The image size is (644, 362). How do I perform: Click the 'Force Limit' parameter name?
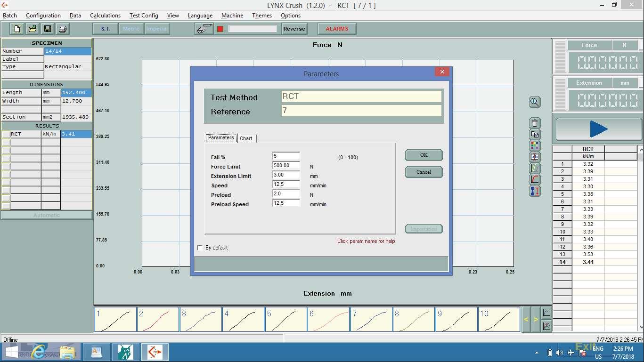coord(226,167)
